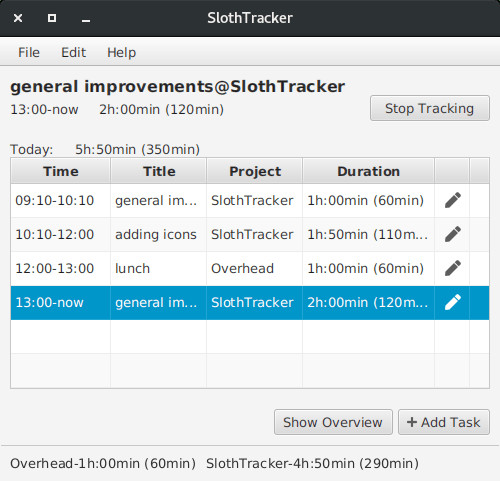Edit the 09:10-10:10 task with pencil icon

pos(453,200)
